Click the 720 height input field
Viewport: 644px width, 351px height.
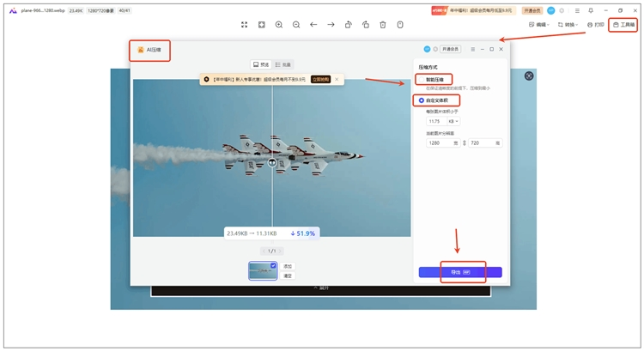pyautogui.click(x=485, y=142)
